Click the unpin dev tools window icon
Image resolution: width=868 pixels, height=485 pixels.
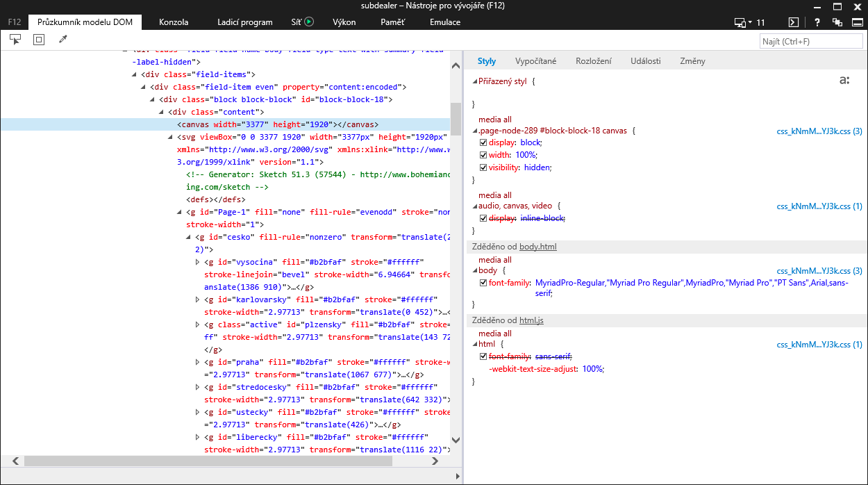[837, 22]
